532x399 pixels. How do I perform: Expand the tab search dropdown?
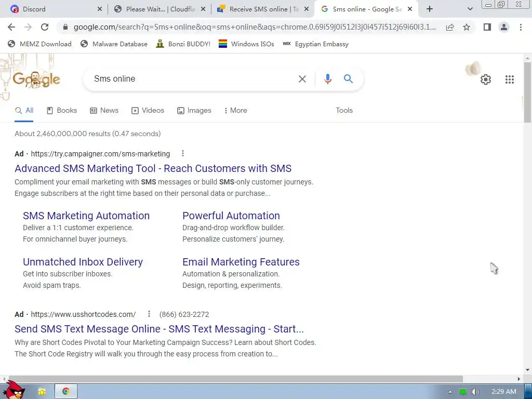point(470,9)
